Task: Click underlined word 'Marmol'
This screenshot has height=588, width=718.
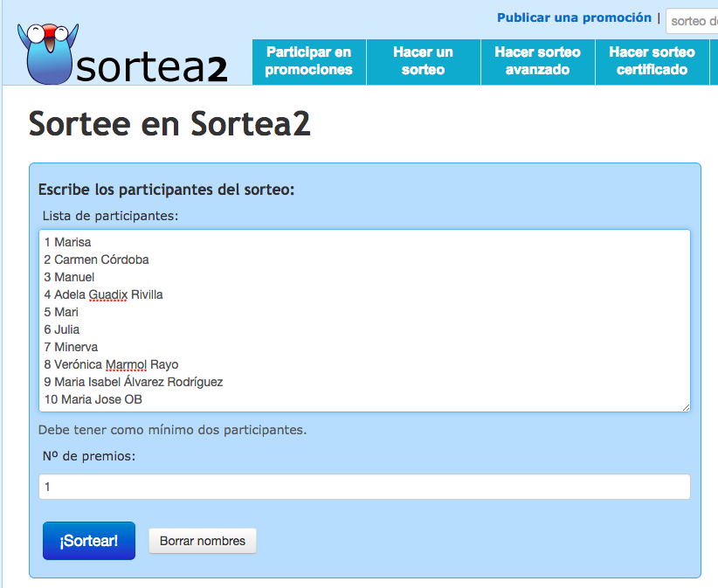Action: pyautogui.click(x=127, y=364)
